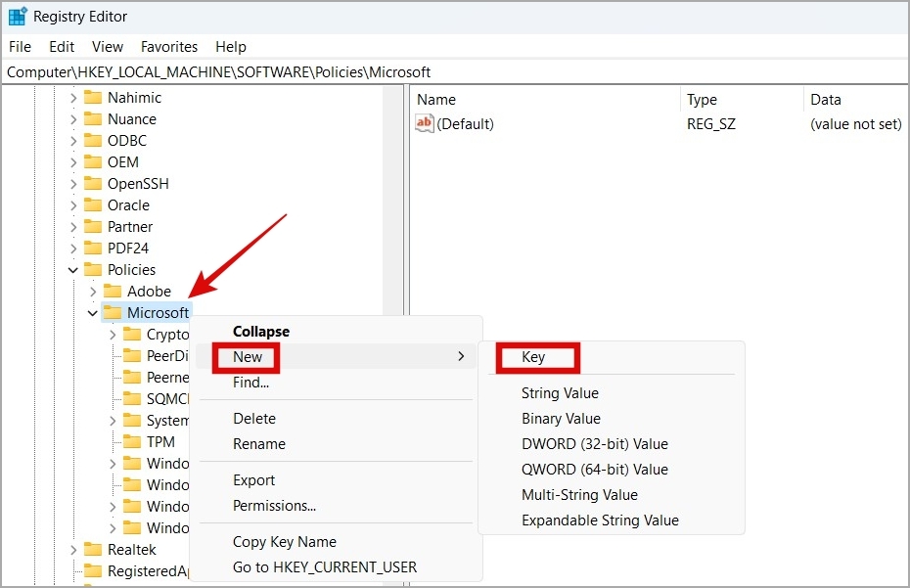This screenshot has width=910, height=588.
Task: Expand the OpenSSH key
Action: 73,183
